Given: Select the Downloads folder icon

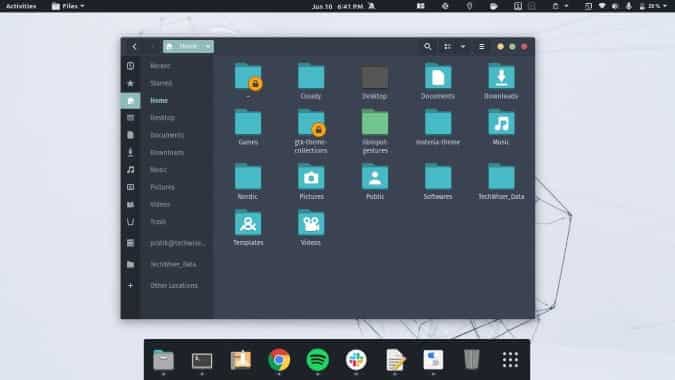Looking at the screenshot, I should pos(501,77).
